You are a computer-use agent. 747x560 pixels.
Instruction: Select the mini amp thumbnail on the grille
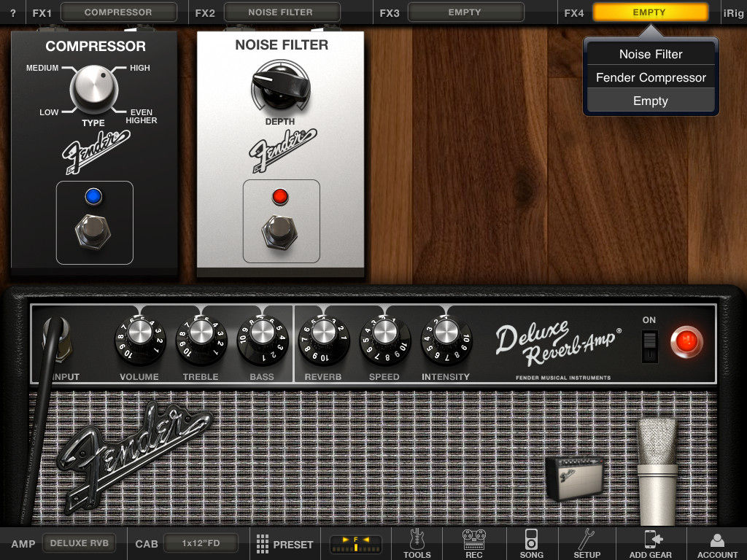(x=575, y=478)
